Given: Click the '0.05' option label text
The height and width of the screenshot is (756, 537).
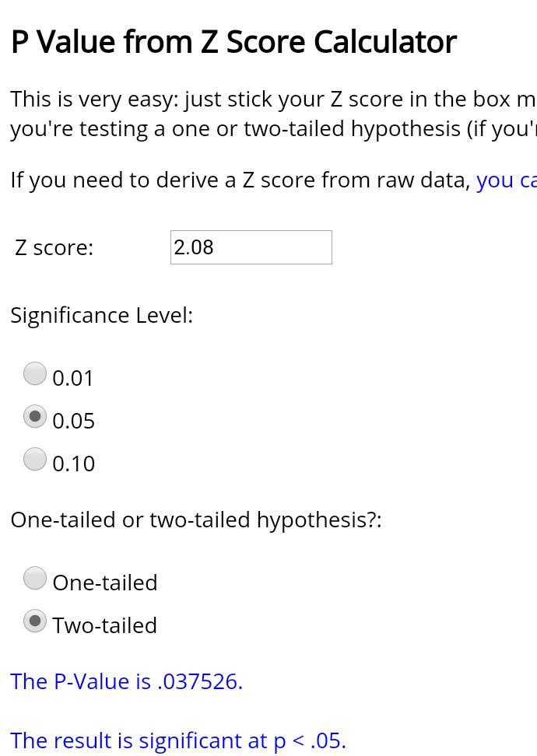Looking at the screenshot, I should [x=73, y=421].
